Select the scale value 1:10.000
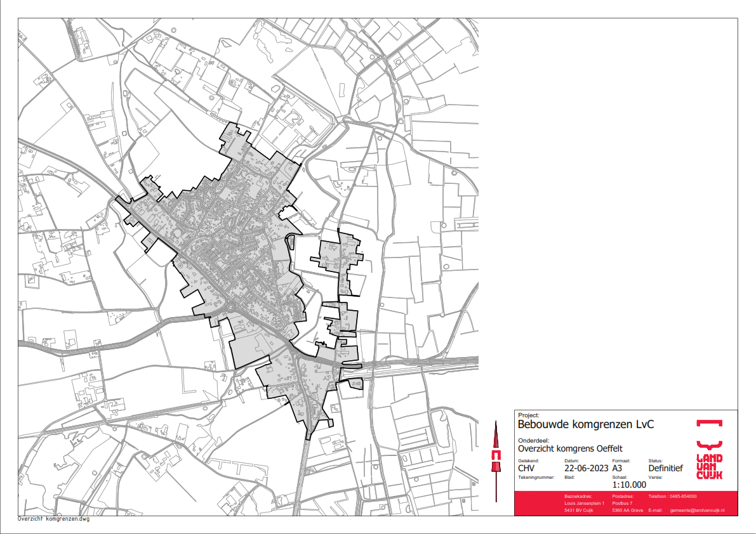The image size is (756, 534). tap(629, 485)
